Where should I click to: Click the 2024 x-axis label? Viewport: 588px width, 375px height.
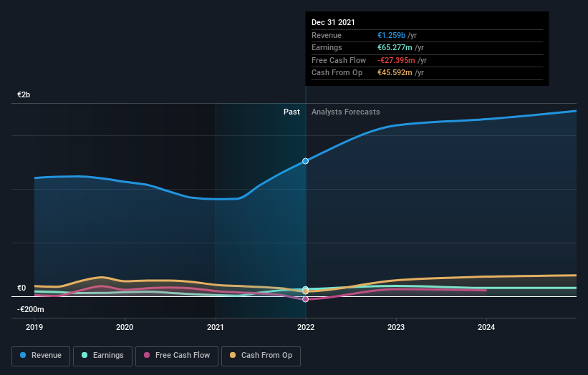(x=486, y=328)
